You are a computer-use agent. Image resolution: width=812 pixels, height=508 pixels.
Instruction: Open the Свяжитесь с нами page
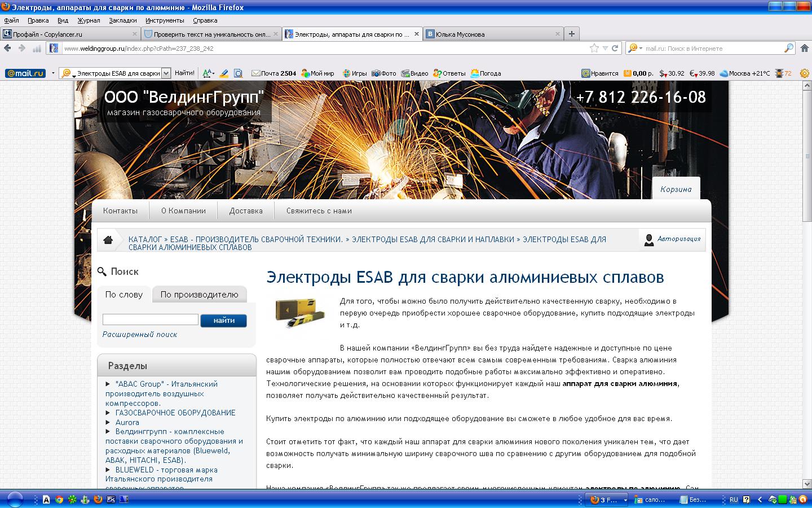[x=319, y=211]
